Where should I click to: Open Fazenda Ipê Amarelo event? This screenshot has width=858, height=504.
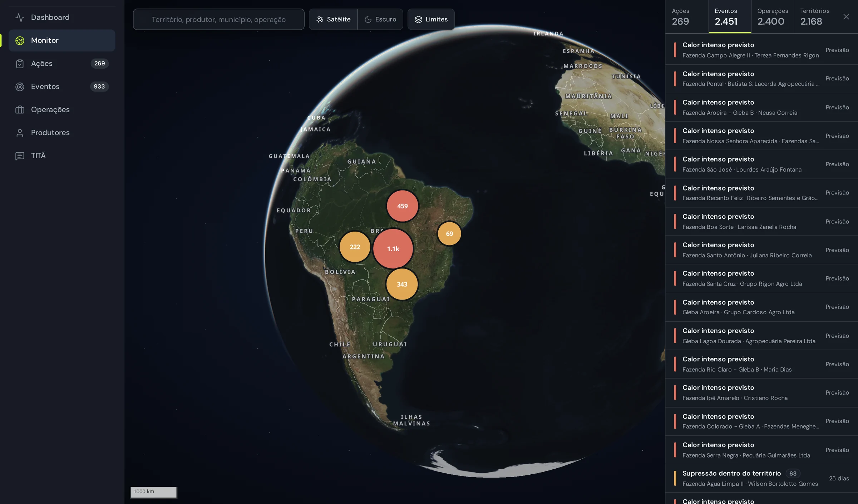(x=761, y=393)
